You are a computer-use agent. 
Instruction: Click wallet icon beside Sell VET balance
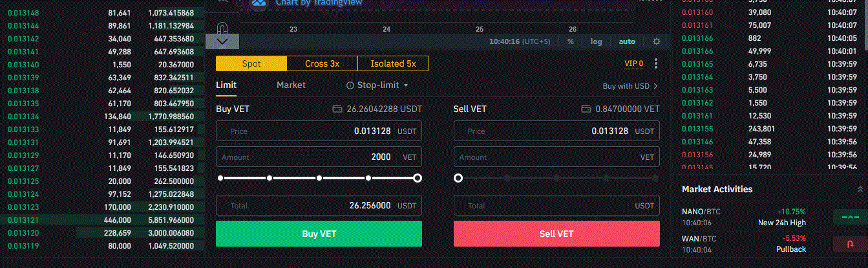pos(586,109)
